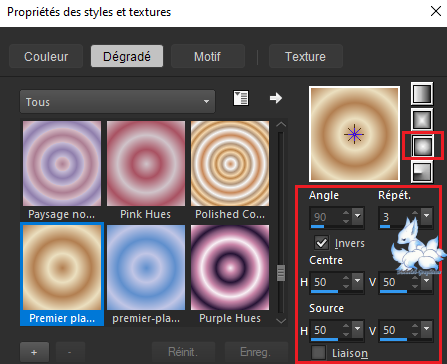The width and height of the screenshot is (447, 364).
Task: Switch to the Motif tab
Action: (208, 56)
